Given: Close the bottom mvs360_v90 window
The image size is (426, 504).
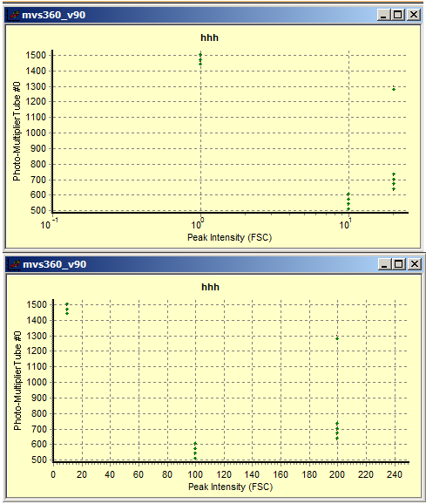Looking at the screenshot, I should [415, 264].
